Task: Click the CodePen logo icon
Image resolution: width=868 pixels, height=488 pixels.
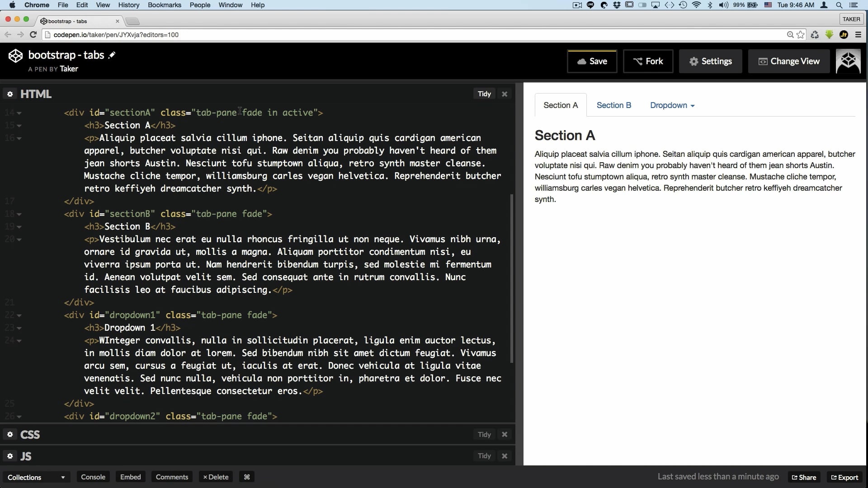Action: [x=15, y=56]
